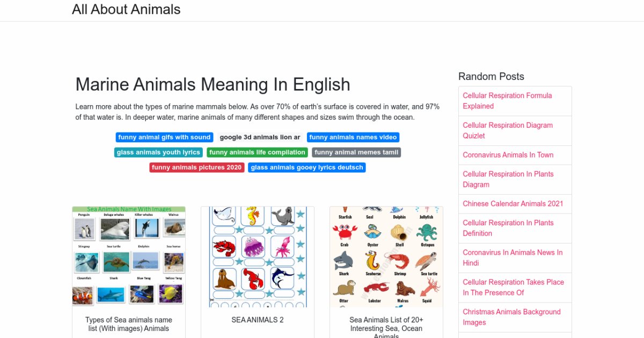Open Coronavirus Animals In Town post

[x=508, y=155]
